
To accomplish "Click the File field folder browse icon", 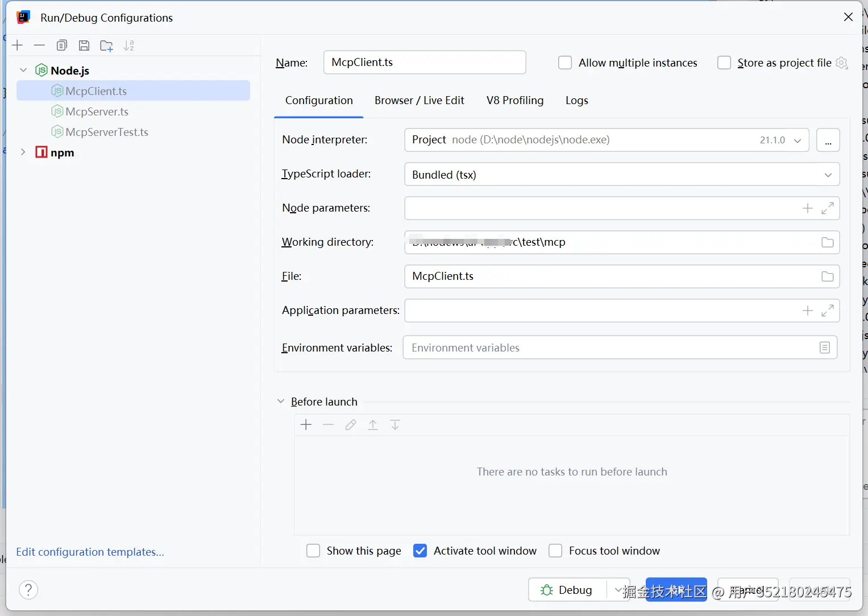I will (827, 276).
